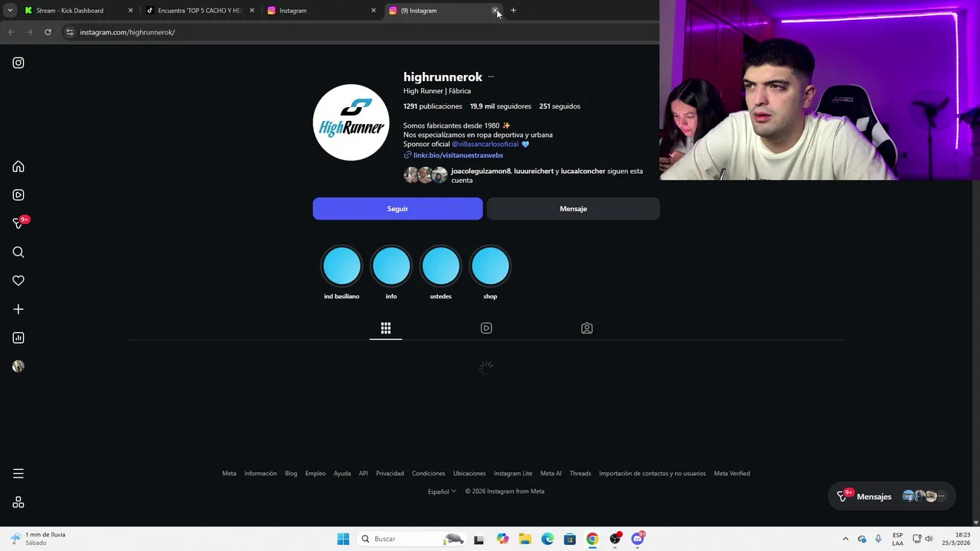This screenshot has height=551, width=980.
Task: Open the Copilot taskbar icon
Action: [x=502, y=539]
